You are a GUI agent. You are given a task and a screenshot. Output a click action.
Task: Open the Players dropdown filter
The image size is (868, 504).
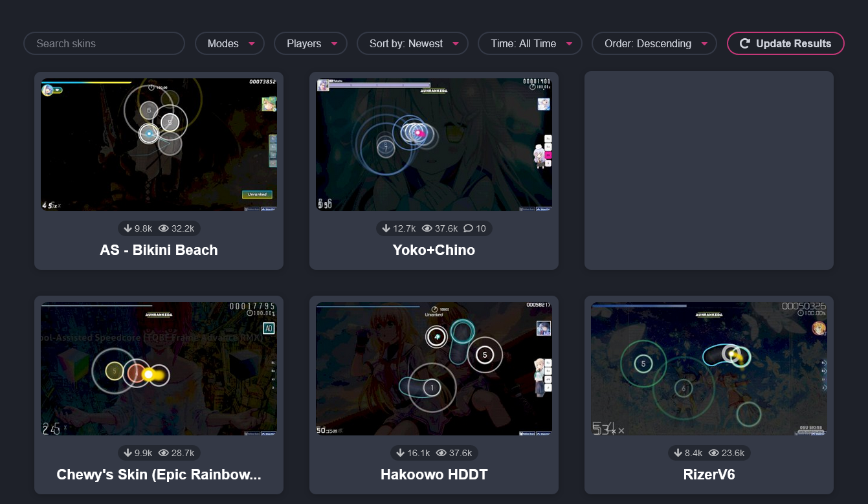coord(311,43)
